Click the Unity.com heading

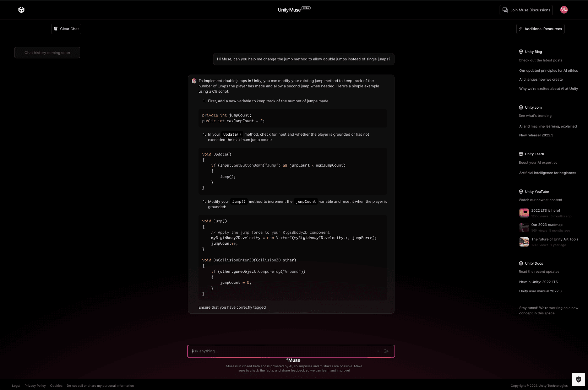click(533, 108)
